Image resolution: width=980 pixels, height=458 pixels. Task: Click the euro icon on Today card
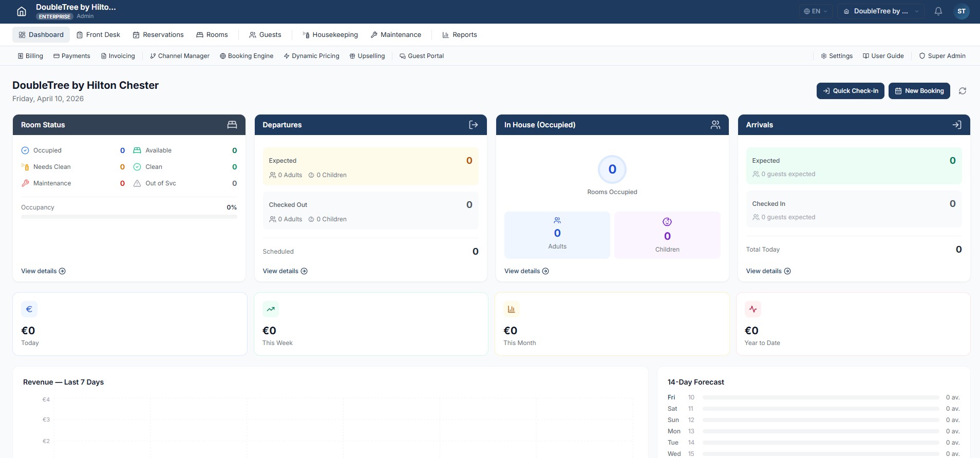click(29, 309)
